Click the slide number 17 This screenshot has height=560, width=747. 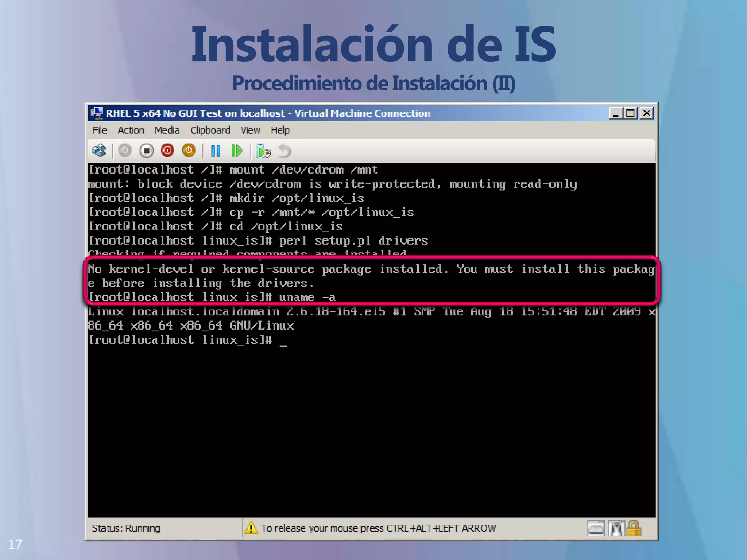pos(15,544)
